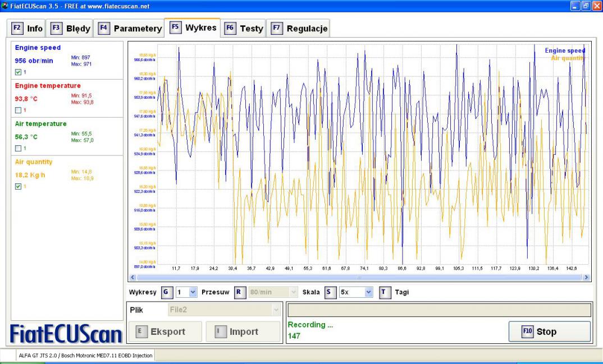Uncheck the Engine speed graph checkbox
Viewport: 603px width, 364px height.
tap(19, 72)
